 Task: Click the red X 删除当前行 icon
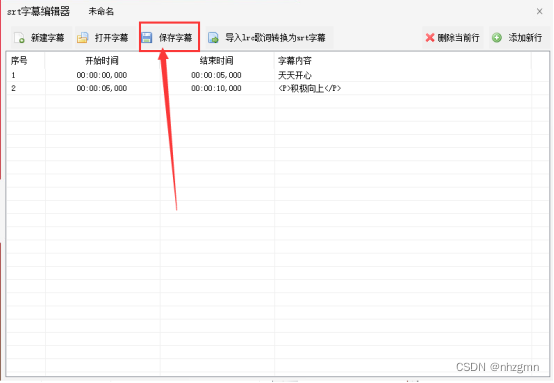tap(430, 37)
